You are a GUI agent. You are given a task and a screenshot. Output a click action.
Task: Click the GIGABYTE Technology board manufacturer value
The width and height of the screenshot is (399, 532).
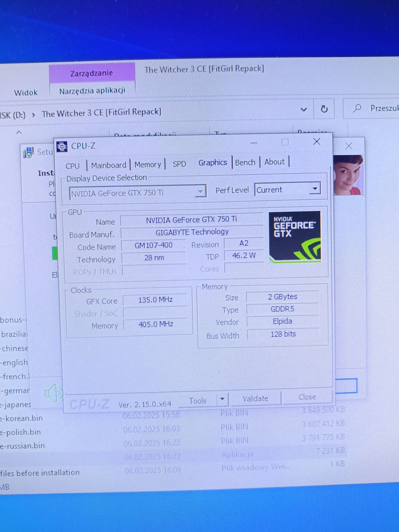click(x=192, y=232)
